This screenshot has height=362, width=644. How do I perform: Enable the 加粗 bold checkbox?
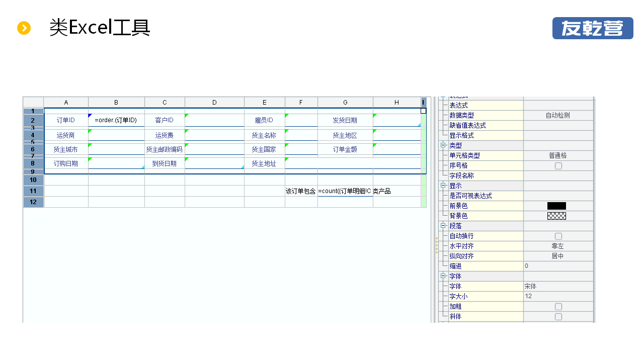558,307
